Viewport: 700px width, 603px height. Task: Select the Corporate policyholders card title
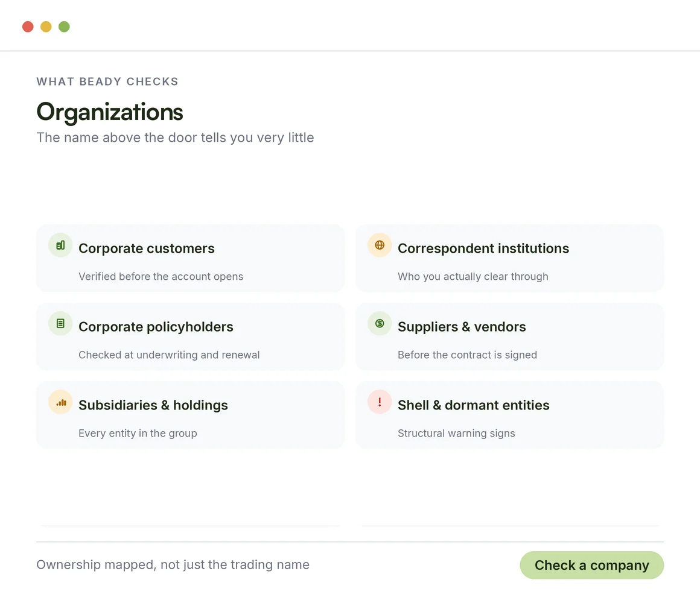(x=156, y=327)
